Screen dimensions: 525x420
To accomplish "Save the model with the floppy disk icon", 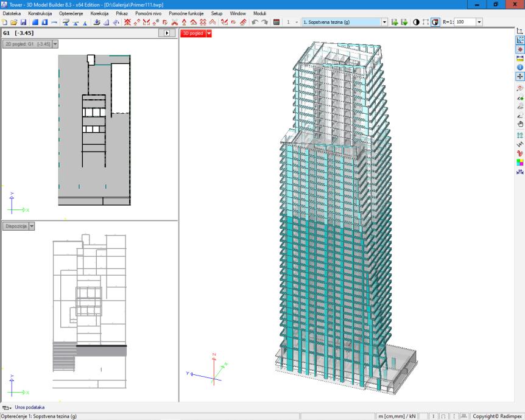I will pos(23,22).
